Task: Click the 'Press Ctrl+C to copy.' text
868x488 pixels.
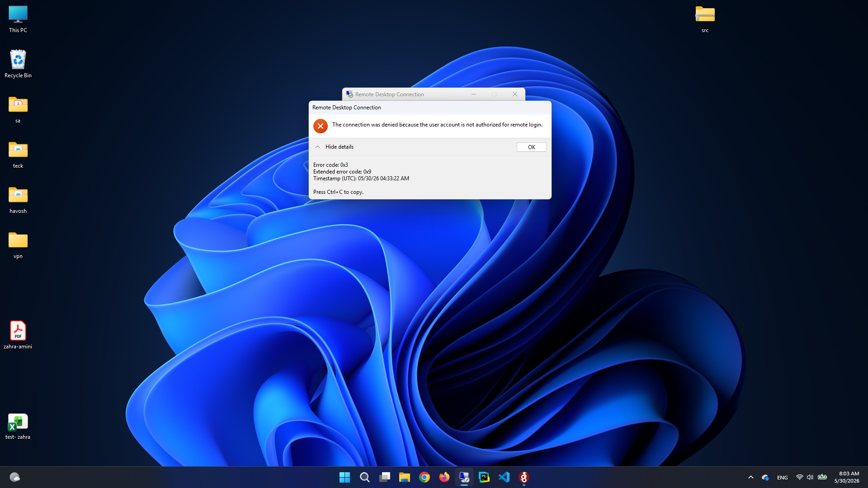Action: coord(338,192)
